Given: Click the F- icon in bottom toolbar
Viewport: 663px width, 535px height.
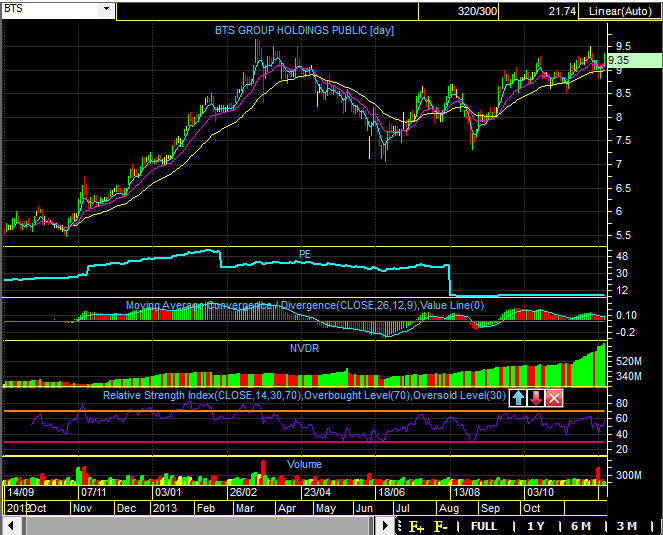Looking at the screenshot, I should (440, 526).
